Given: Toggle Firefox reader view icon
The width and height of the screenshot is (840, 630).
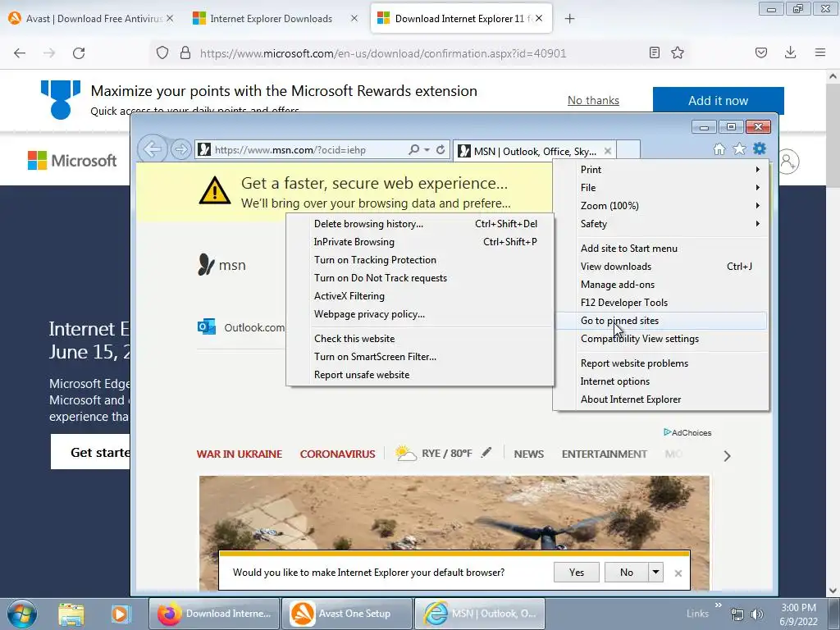Looking at the screenshot, I should coord(654,52).
